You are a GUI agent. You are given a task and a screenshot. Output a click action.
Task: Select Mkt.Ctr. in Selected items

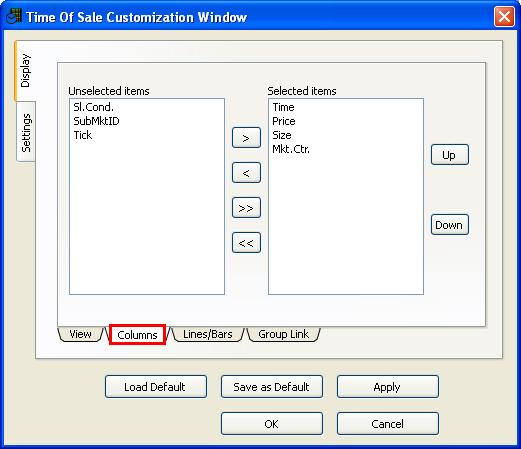click(291, 149)
